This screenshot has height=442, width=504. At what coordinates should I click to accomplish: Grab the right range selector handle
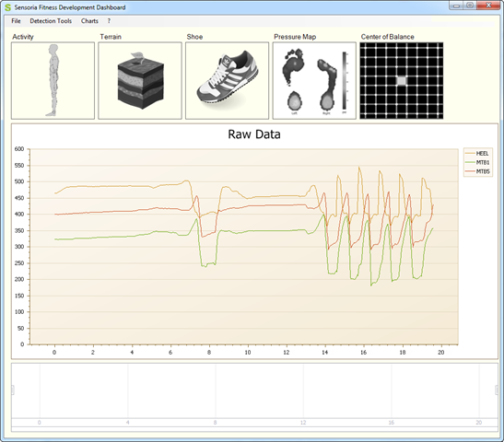click(497, 390)
